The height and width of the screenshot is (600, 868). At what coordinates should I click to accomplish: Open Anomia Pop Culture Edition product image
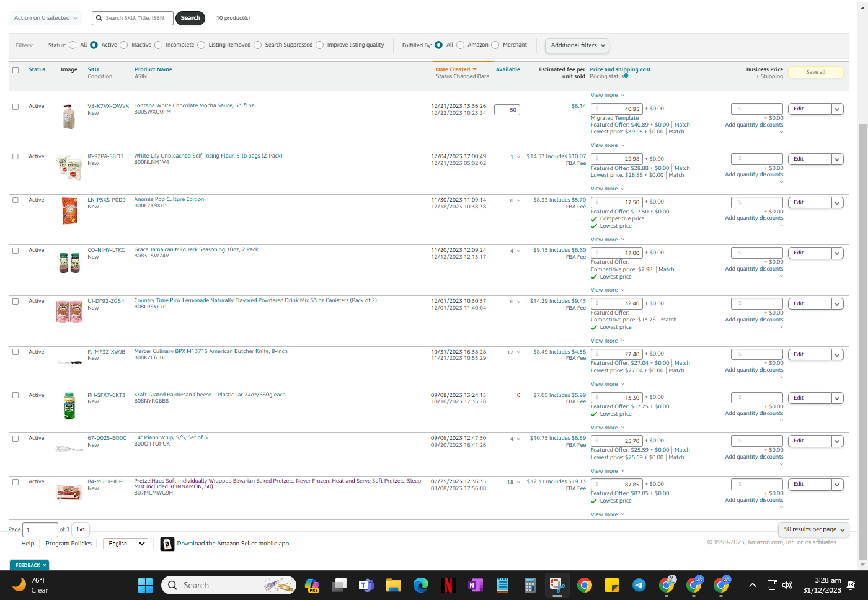click(69, 210)
